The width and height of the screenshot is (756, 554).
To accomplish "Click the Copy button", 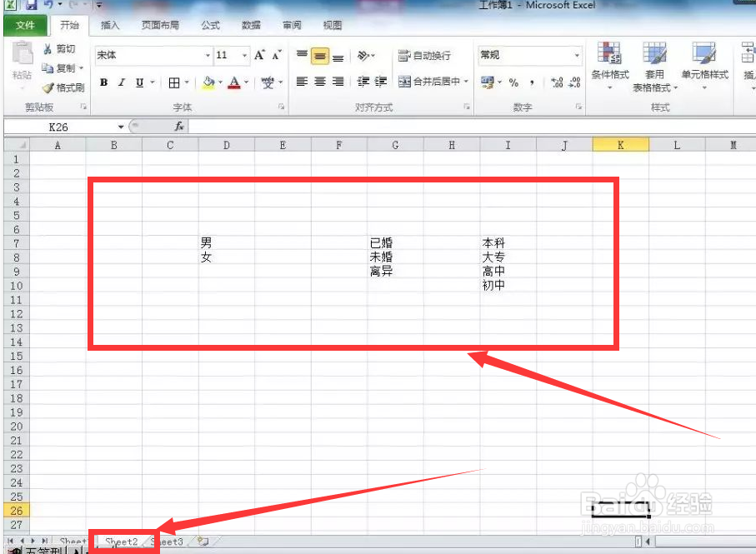I will [59, 68].
